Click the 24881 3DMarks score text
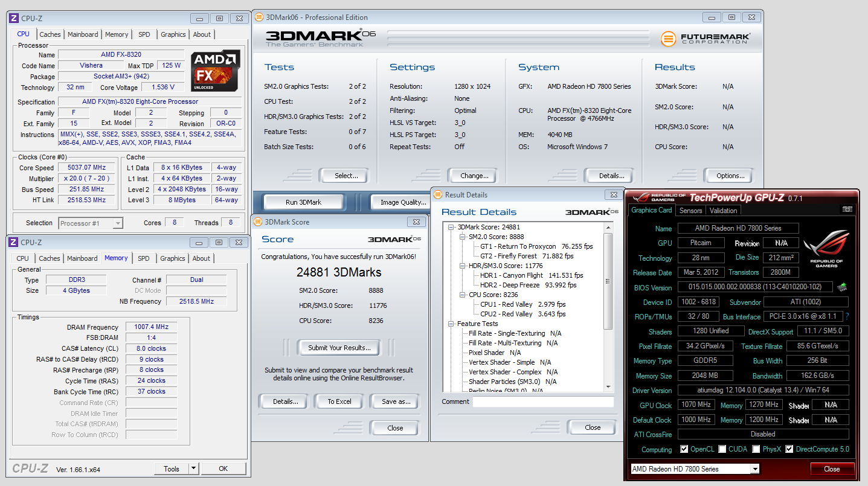 click(339, 272)
